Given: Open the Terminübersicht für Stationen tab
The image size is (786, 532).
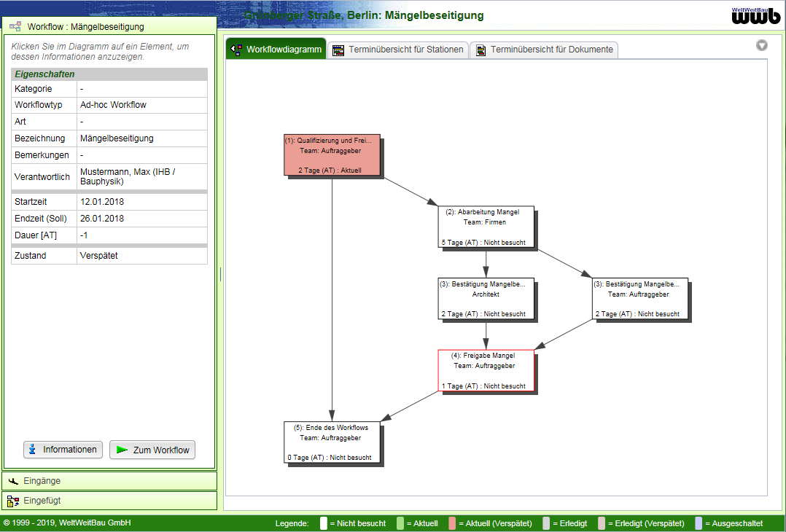Looking at the screenshot, I should pyautogui.click(x=398, y=50).
